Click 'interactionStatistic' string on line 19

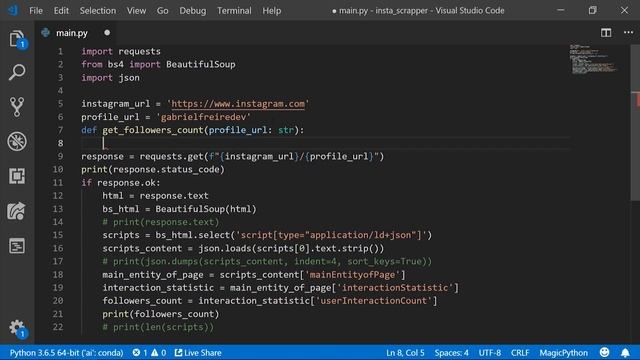point(395,288)
